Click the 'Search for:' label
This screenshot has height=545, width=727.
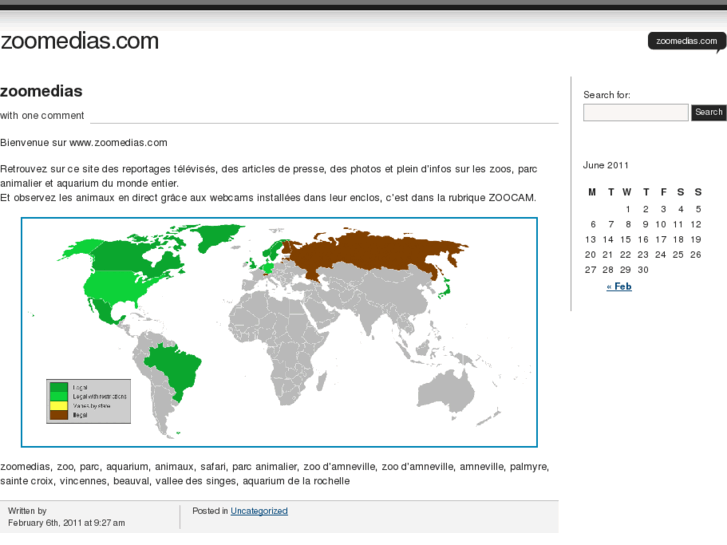point(607,95)
